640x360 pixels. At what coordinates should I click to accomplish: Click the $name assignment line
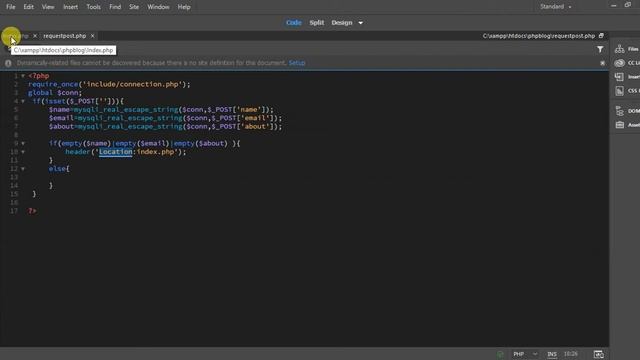tap(161, 110)
